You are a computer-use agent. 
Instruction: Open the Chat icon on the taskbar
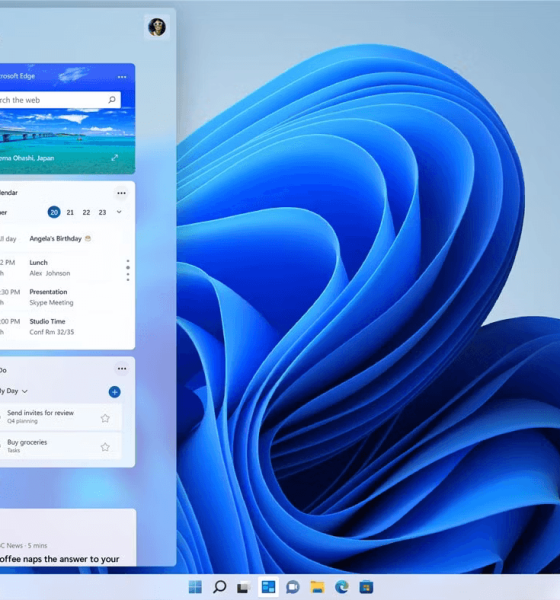coord(292,587)
